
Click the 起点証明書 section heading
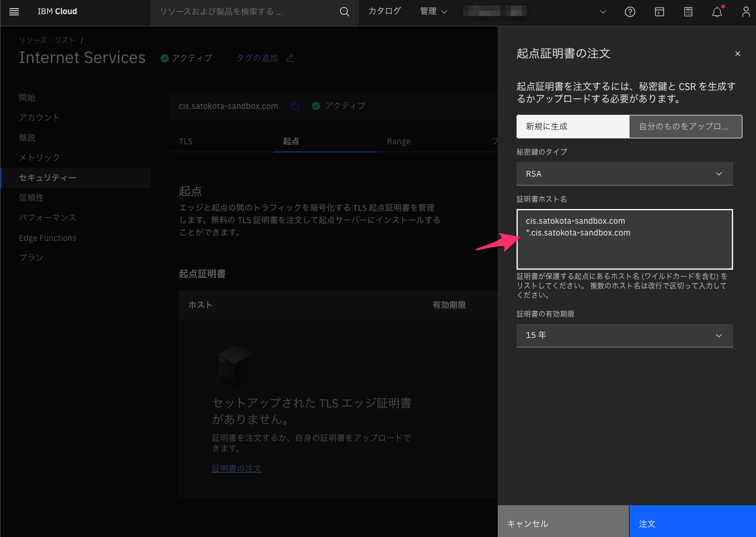point(202,274)
